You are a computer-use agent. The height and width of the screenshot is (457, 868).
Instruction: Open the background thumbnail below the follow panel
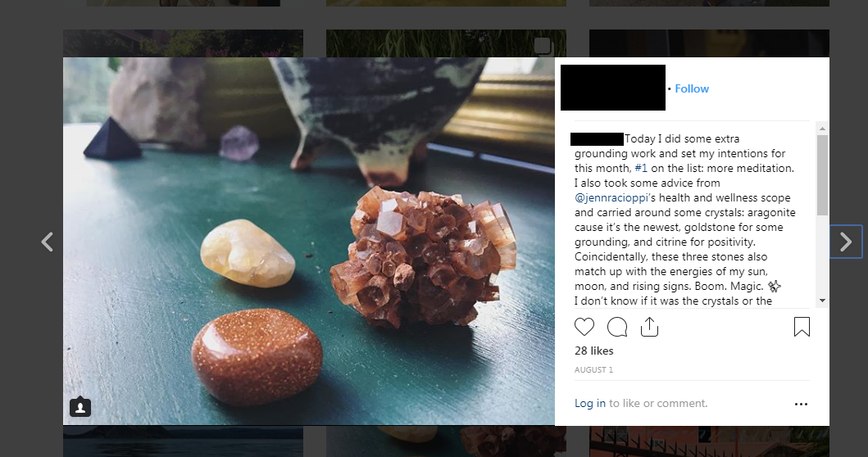tap(709, 441)
